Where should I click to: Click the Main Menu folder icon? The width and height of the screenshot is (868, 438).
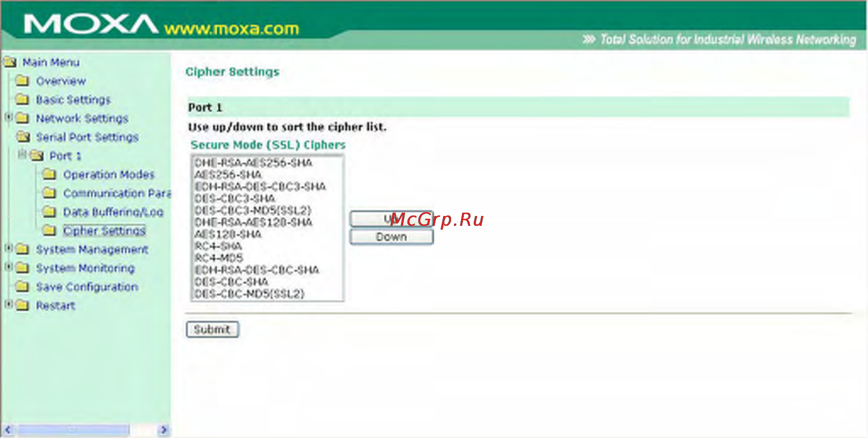[x=10, y=62]
